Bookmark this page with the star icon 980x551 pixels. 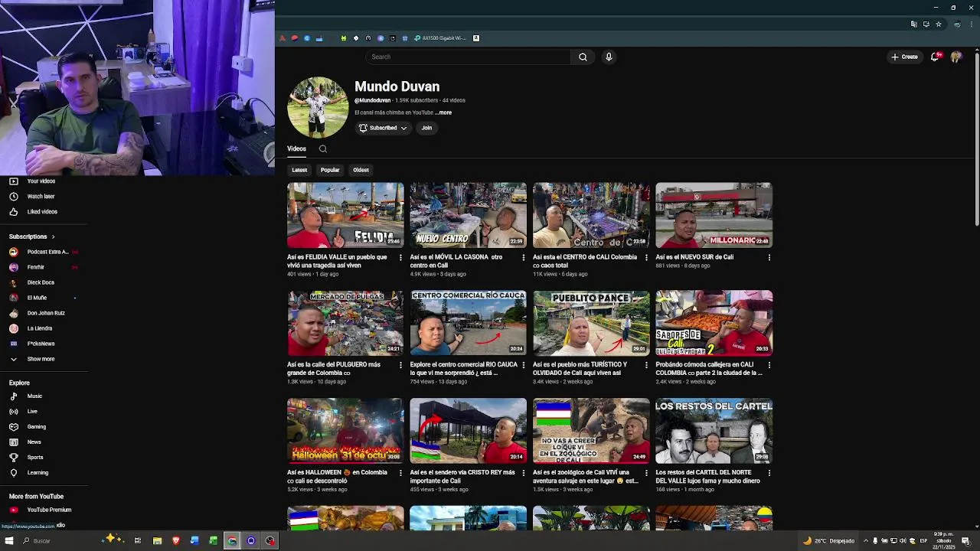(939, 24)
